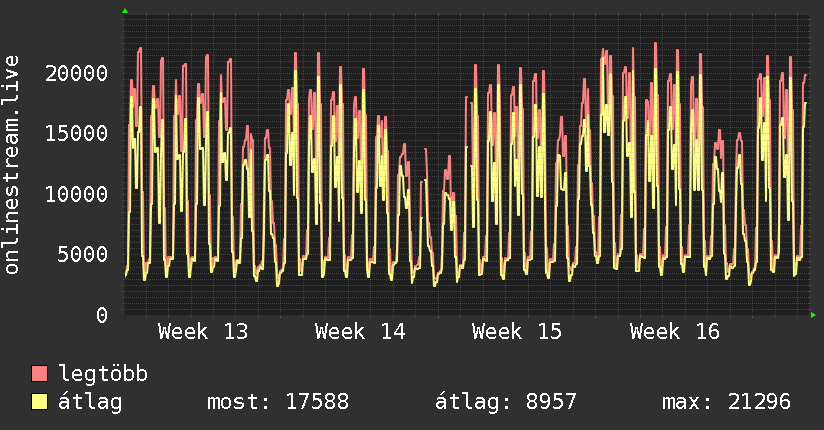
Task: Click the onlinestream.live vertical axis title
Action: pos(12,165)
